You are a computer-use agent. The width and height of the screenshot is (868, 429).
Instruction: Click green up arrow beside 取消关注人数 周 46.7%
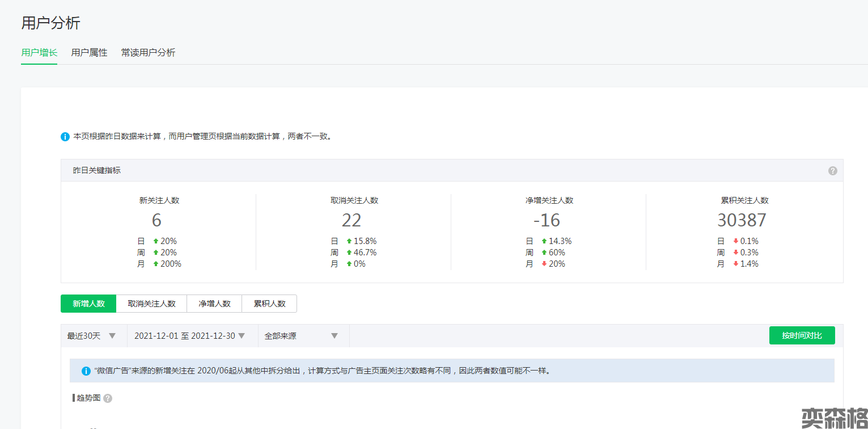tap(349, 253)
